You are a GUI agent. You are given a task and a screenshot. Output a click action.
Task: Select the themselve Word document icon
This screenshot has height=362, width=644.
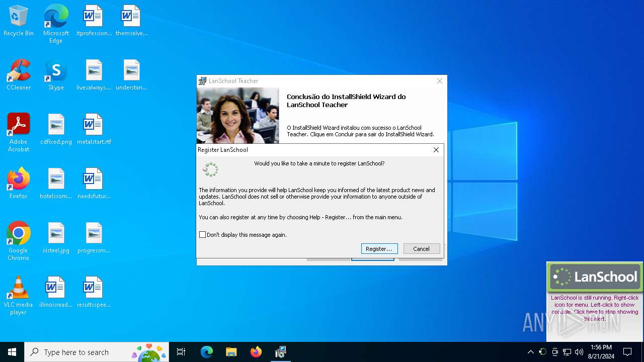point(131,21)
